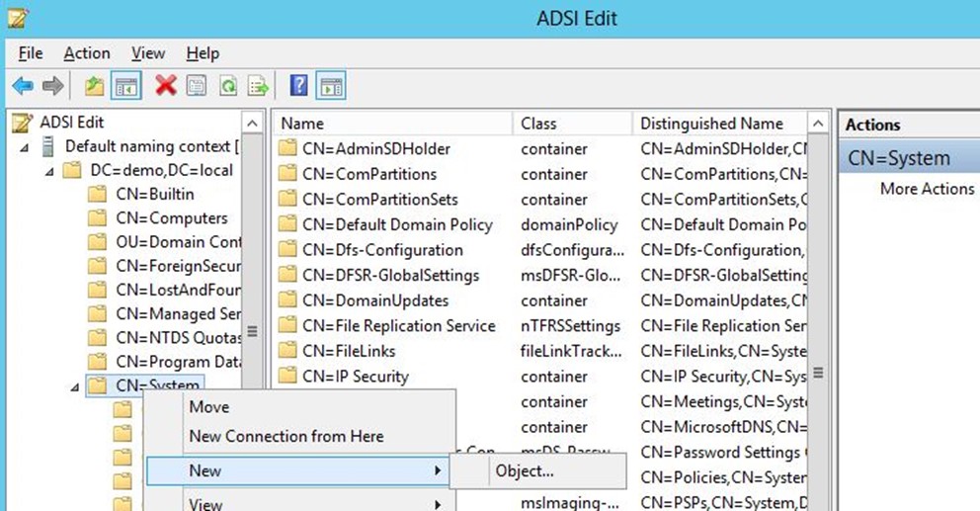Toggle Show/Hide Console Tree toolbar icon
This screenshot has width=980, height=511.
coord(126,86)
